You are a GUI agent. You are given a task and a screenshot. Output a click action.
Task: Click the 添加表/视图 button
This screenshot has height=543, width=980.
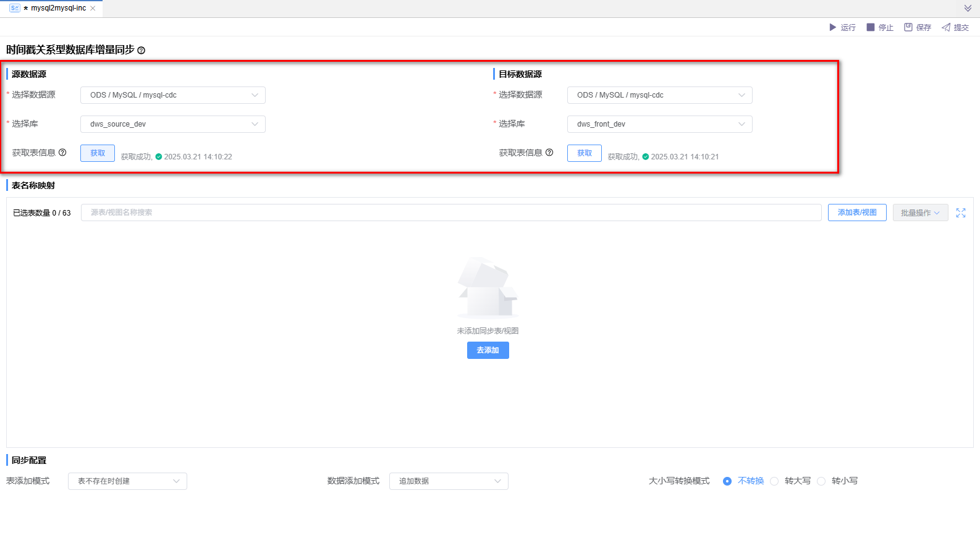(856, 213)
